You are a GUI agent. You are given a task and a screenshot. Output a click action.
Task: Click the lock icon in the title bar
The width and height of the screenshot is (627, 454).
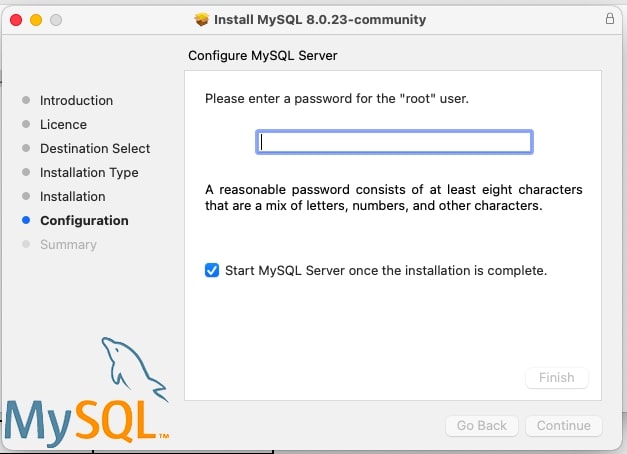610,19
